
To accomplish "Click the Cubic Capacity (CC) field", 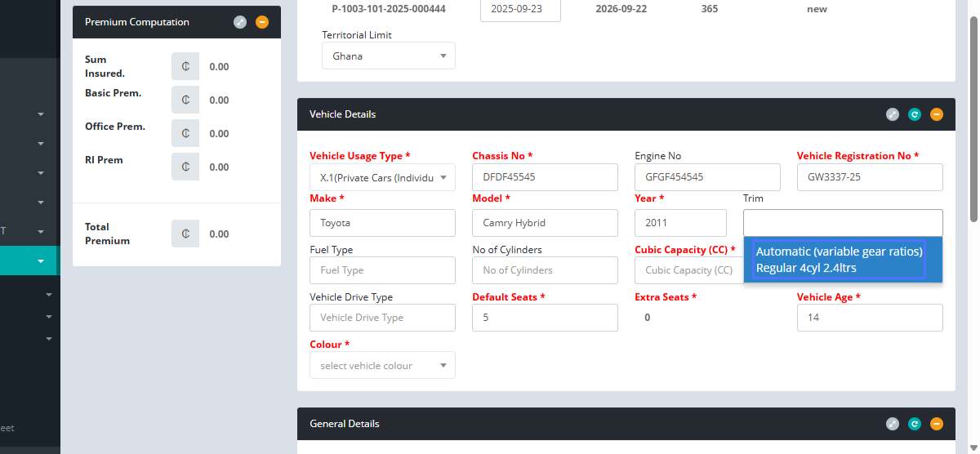I will click(x=686, y=270).
